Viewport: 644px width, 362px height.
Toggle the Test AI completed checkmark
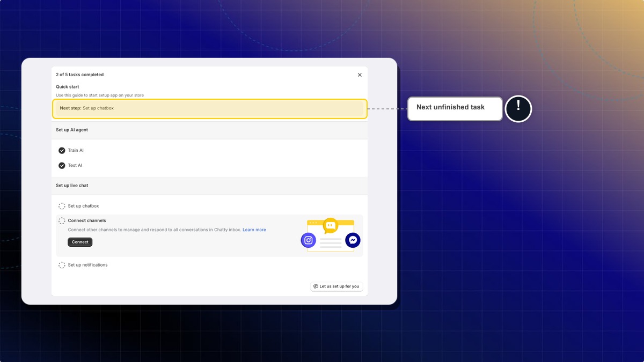pyautogui.click(x=62, y=166)
